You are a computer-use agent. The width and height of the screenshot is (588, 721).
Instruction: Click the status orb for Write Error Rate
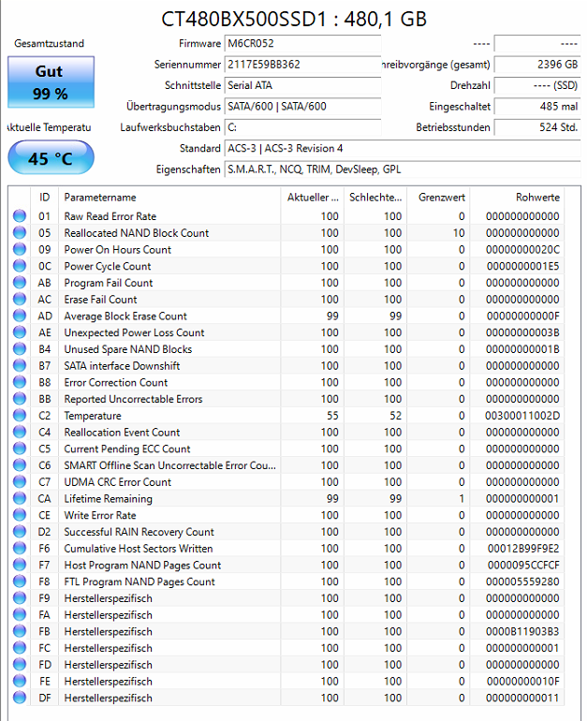20,515
